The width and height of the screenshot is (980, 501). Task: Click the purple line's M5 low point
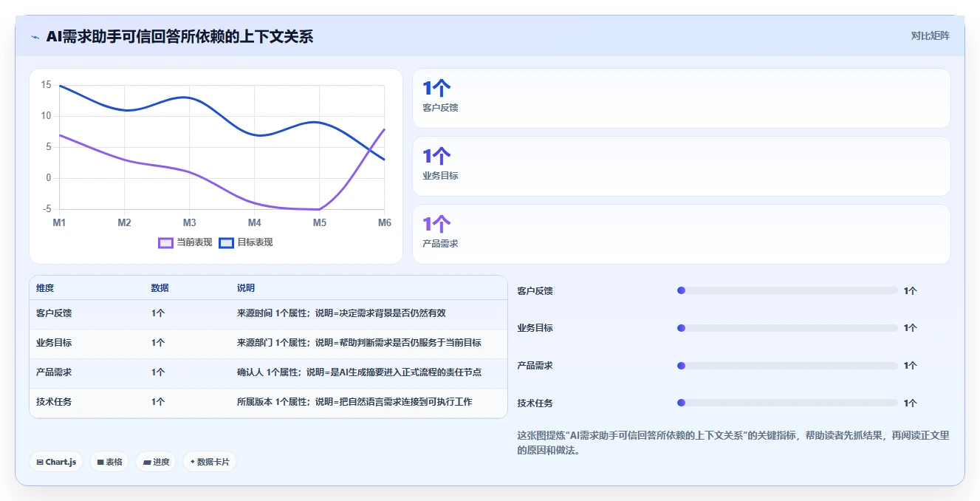click(319, 209)
